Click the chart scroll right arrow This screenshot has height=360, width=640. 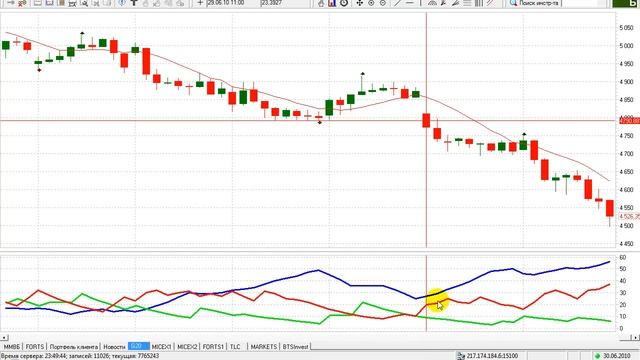tap(636, 338)
